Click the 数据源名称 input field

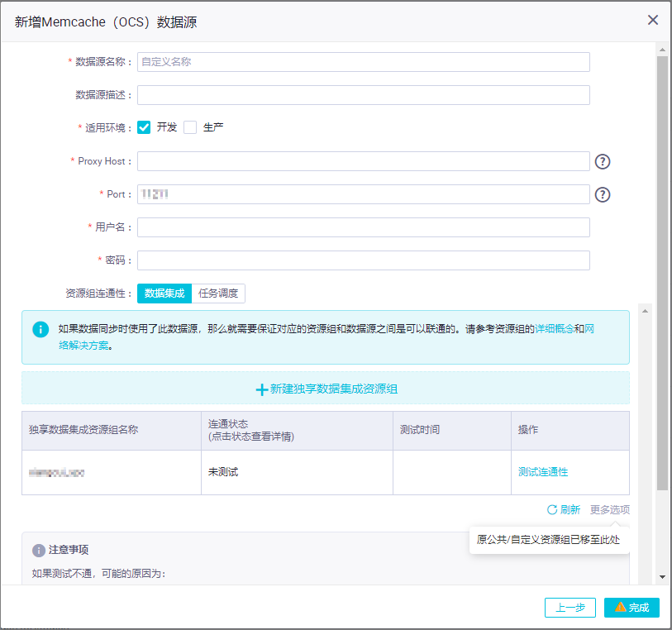pyautogui.click(x=364, y=62)
